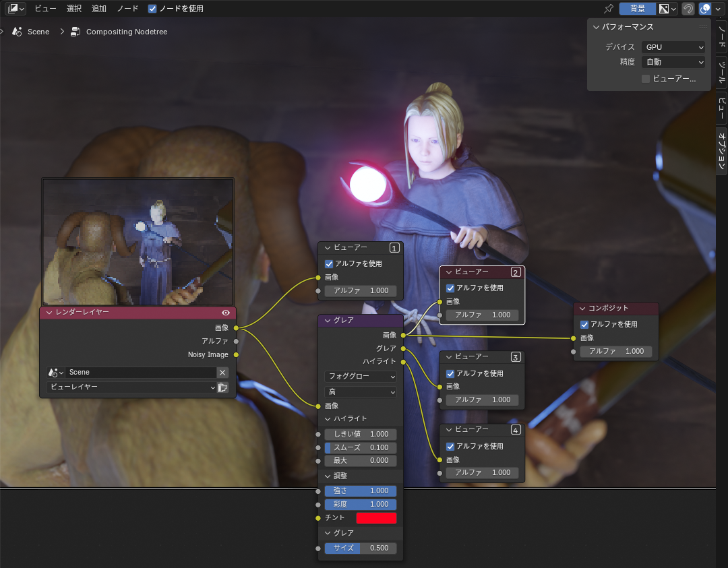Click the Scene icon in the breadcrumb path

tap(17, 31)
